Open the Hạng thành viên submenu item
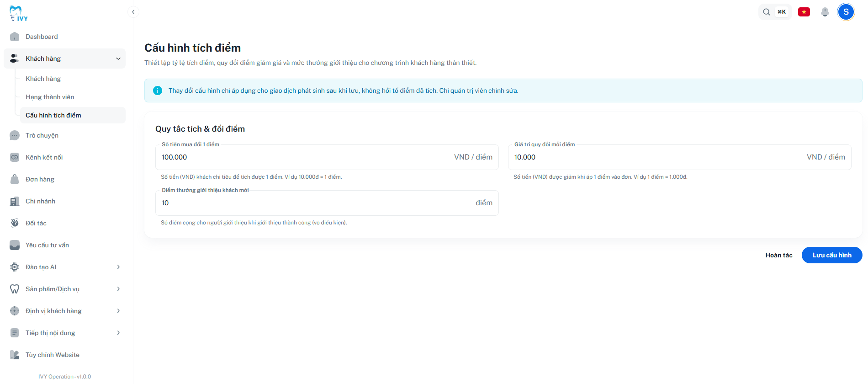Viewport: 868px width, 384px height. (x=73, y=97)
